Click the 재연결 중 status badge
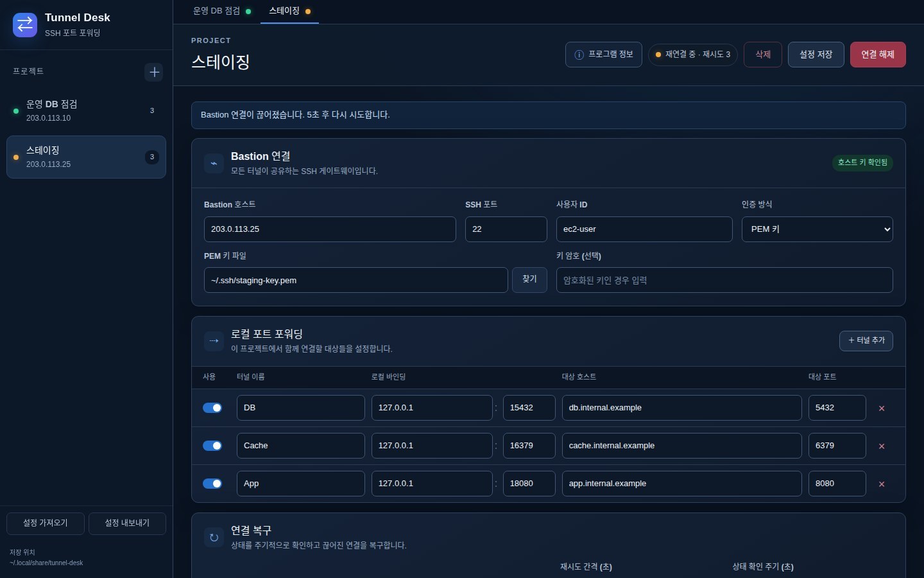The width and height of the screenshot is (924, 578). click(693, 55)
